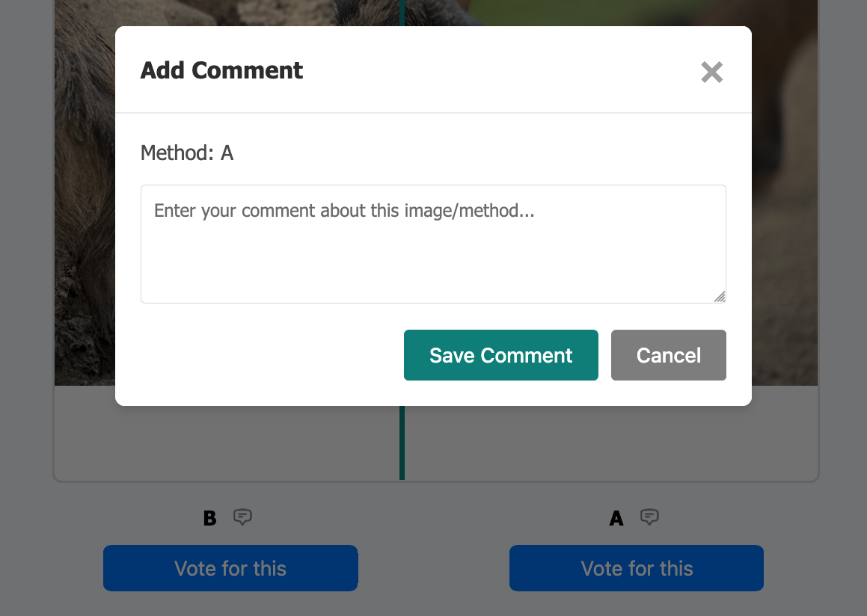Click the Add Comment dialog title
The height and width of the screenshot is (616, 867).
[221, 70]
